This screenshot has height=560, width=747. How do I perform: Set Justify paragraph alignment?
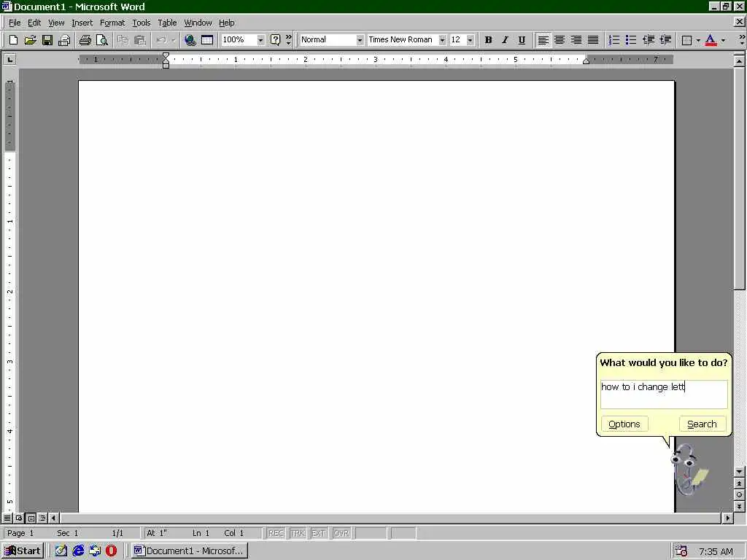click(593, 40)
